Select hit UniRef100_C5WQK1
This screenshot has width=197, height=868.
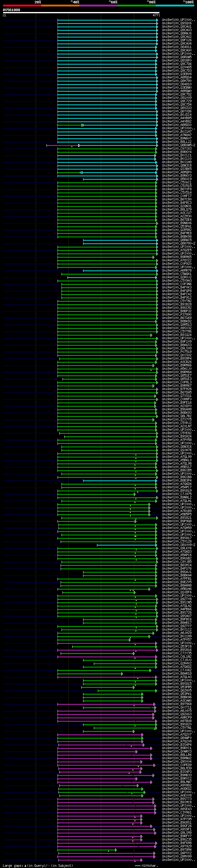click(177, 274)
